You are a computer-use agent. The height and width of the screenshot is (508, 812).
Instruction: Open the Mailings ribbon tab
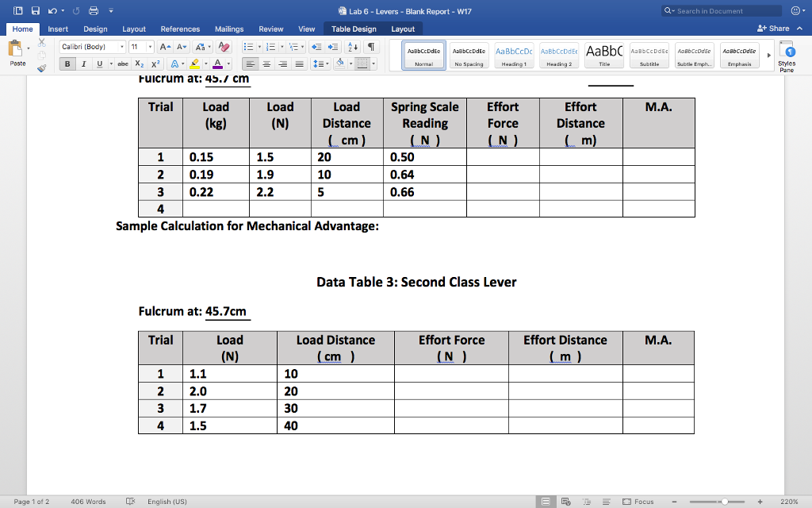(x=228, y=28)
